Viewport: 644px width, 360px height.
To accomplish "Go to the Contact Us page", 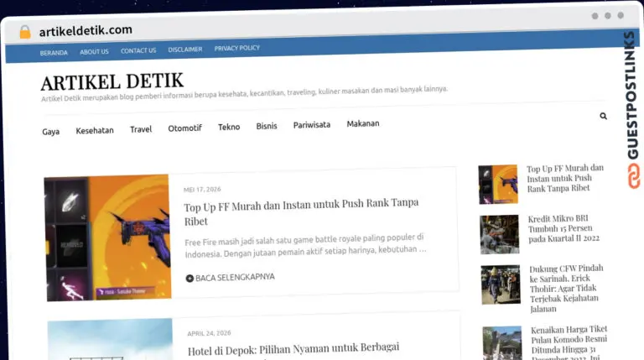I will tap(138, 50).
